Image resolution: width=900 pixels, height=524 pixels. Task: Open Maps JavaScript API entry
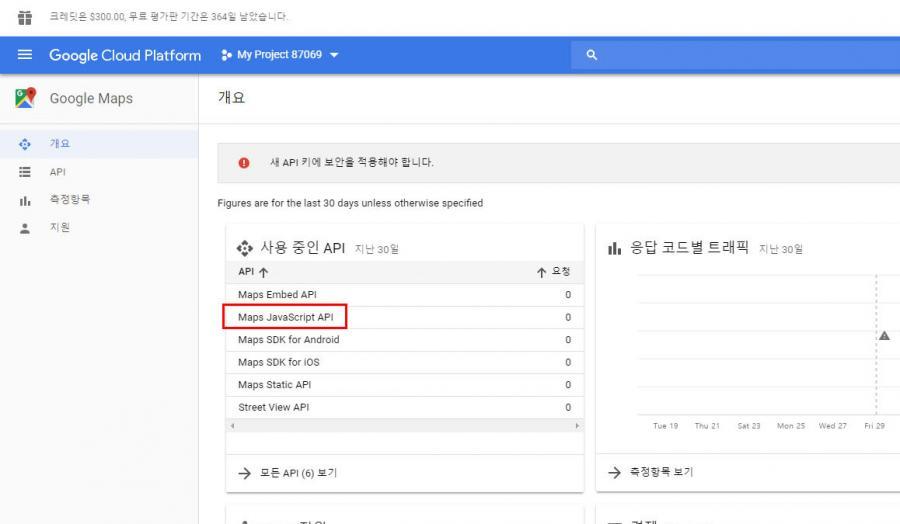click(x=285, y=317)
